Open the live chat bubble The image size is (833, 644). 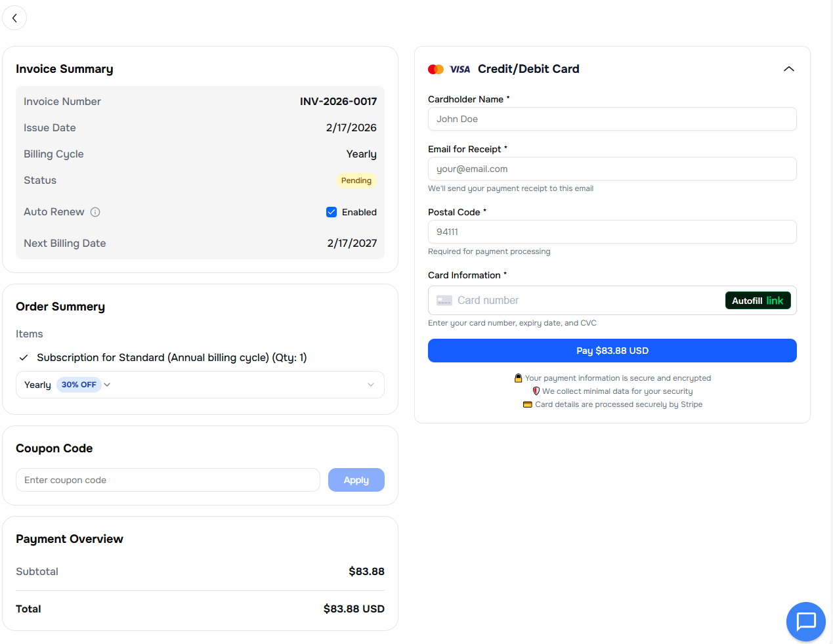[805, 621]
